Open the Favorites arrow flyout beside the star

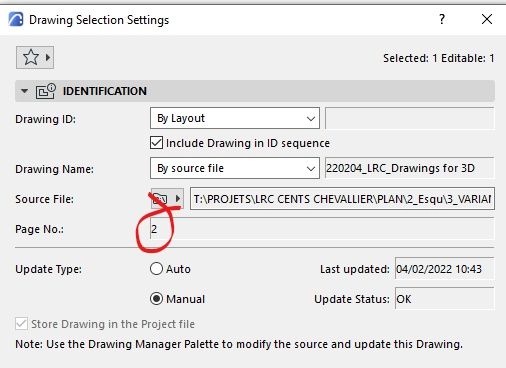(x=48, y=57)
